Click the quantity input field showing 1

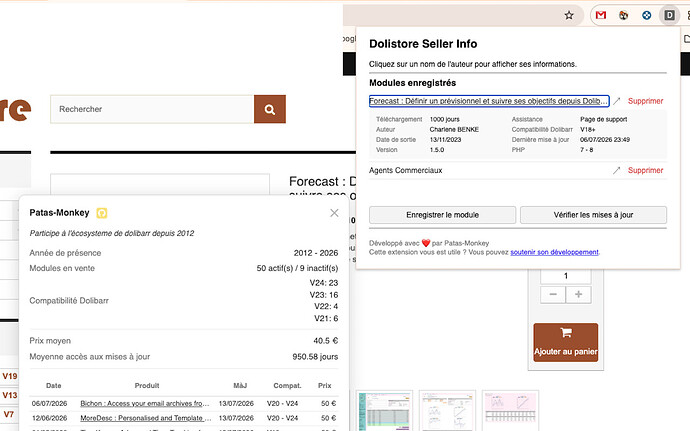tap(565, 276)
